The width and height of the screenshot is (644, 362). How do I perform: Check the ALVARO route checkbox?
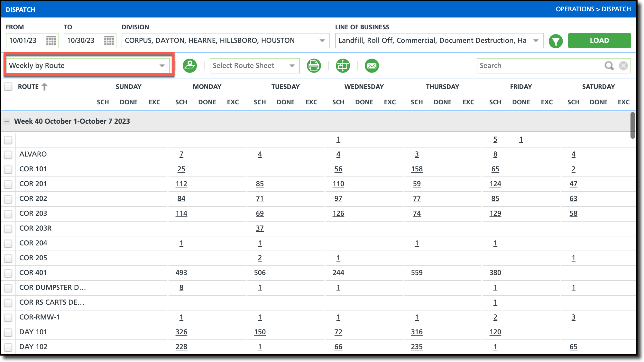coord(8,155)
